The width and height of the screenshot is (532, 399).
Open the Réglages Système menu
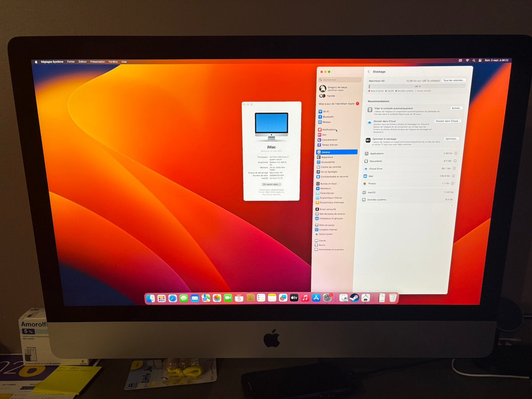point(52,62)
